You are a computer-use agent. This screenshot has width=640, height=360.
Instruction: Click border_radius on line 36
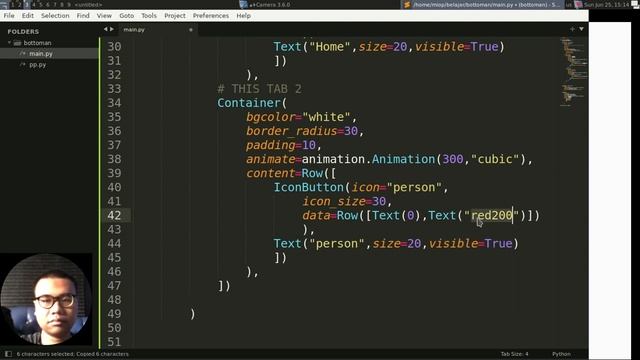291,131
